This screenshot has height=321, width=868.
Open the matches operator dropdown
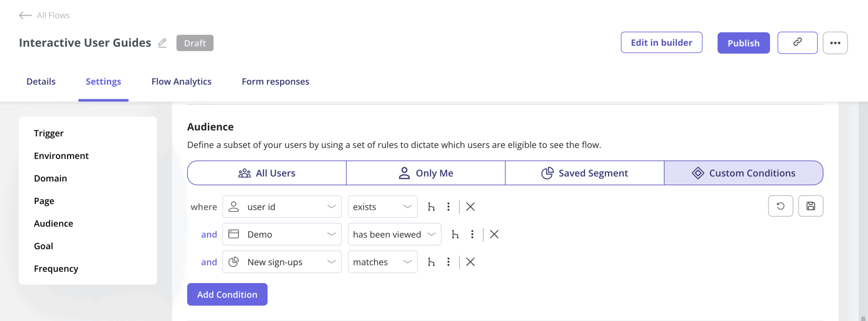[x=382, y=262]
